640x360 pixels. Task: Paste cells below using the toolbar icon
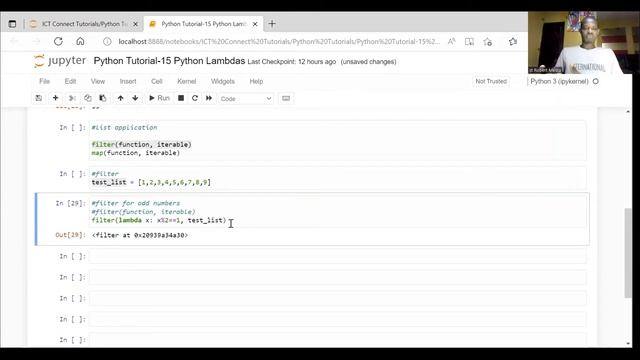point(102,98)
